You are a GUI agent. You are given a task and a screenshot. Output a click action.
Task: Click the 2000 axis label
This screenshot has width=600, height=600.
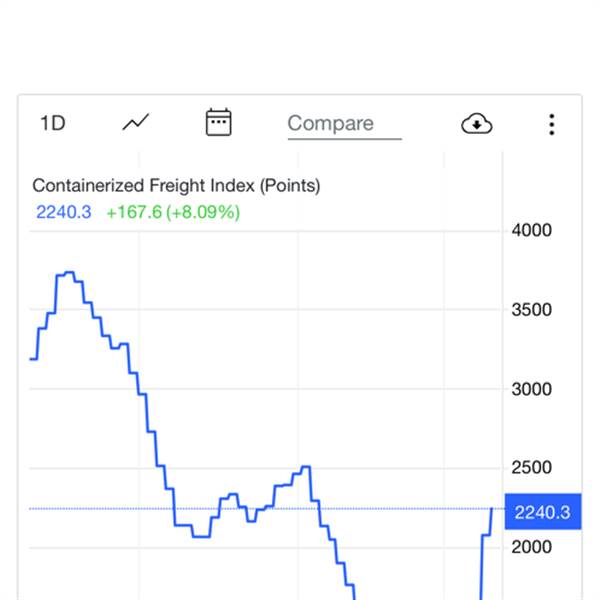click(x=532, y=547)
